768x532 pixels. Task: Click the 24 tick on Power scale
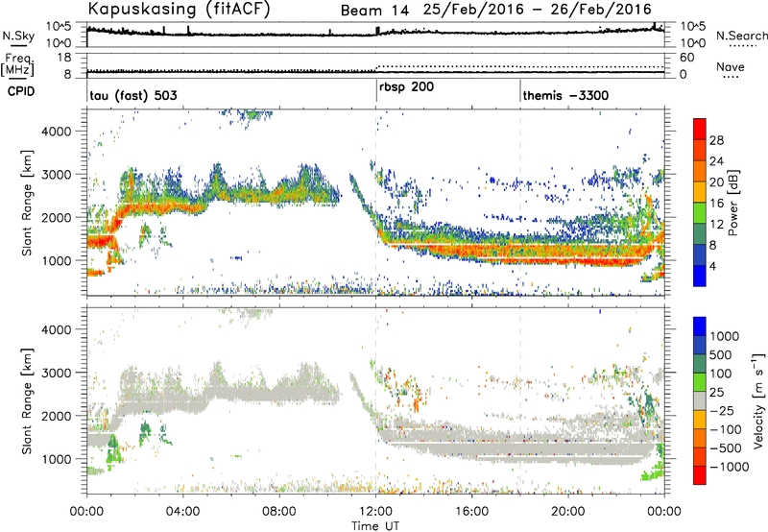click(716, 161)
